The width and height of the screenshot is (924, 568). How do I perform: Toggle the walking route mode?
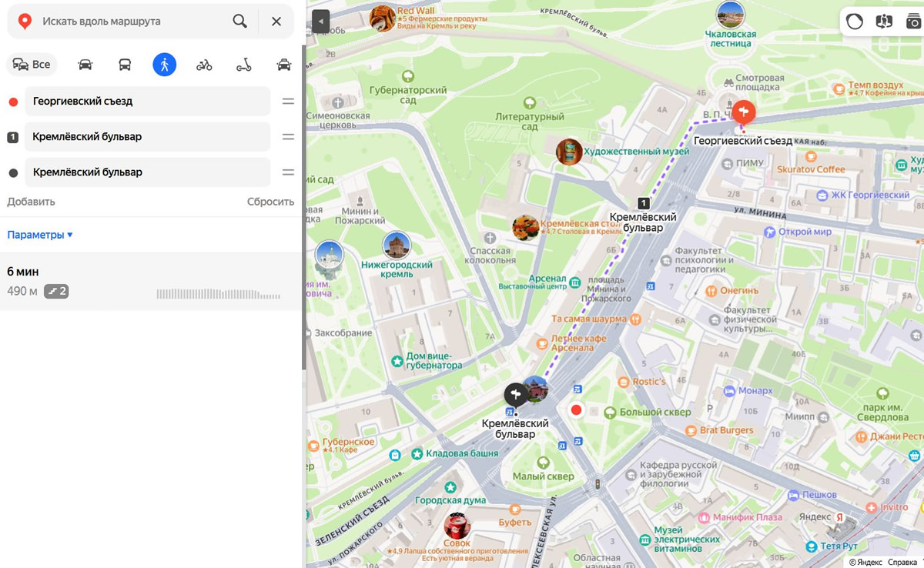(x=164, y=65)
